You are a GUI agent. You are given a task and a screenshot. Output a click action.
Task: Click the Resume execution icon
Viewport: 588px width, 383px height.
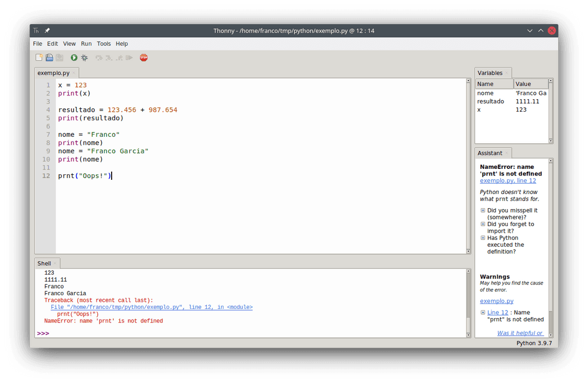pyautogui.click(x=129, y=57)
